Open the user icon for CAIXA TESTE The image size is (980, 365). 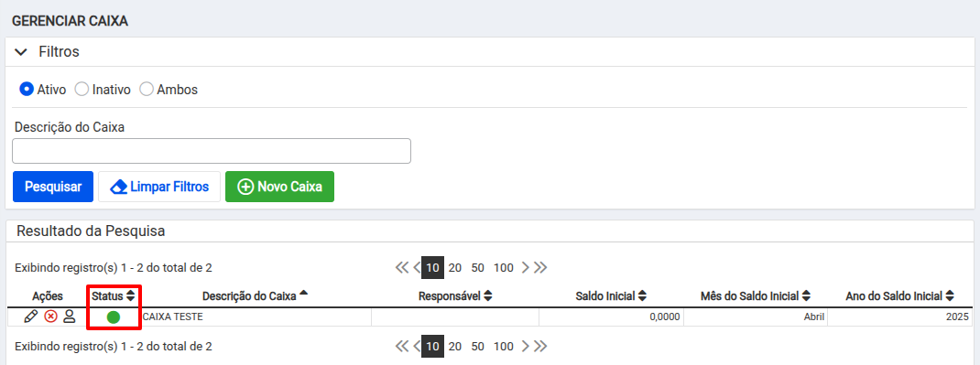coord(70,317)
